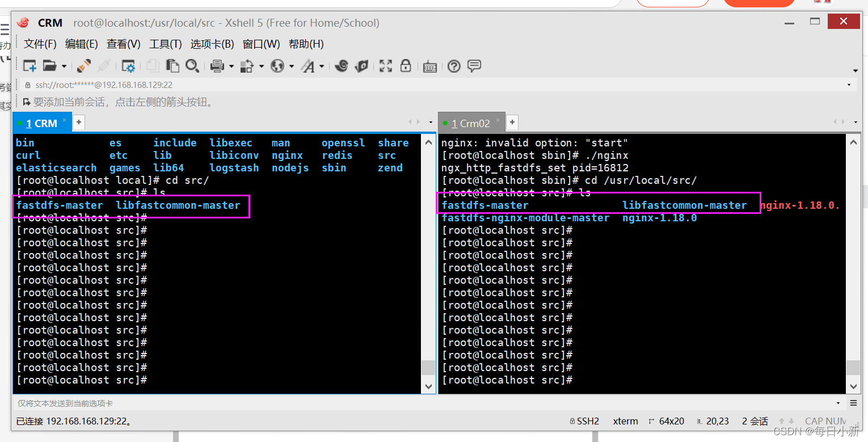Close the '1 CRM' tab
Screen dimensions: 868x442
tap(65, 120)
